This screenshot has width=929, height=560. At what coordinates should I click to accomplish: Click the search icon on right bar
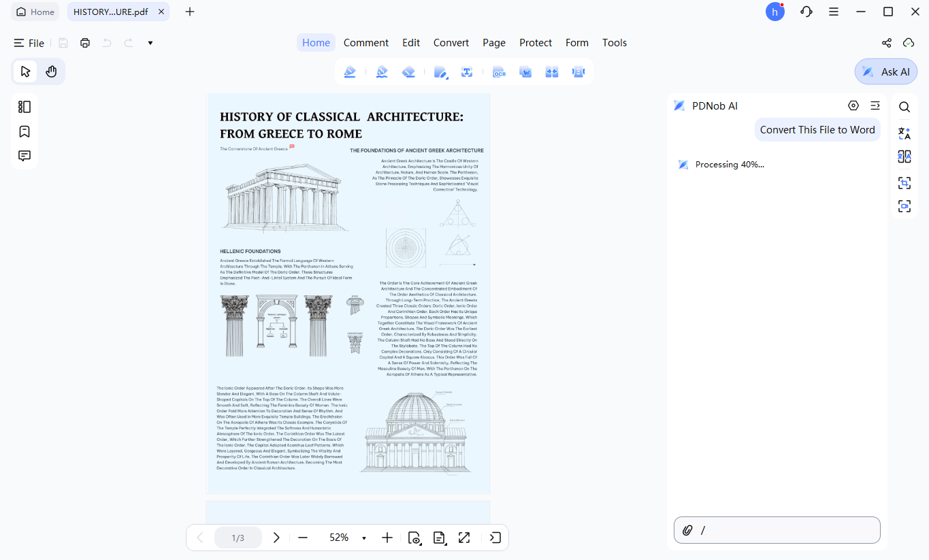pyautogui.click(x=904, y=107)
